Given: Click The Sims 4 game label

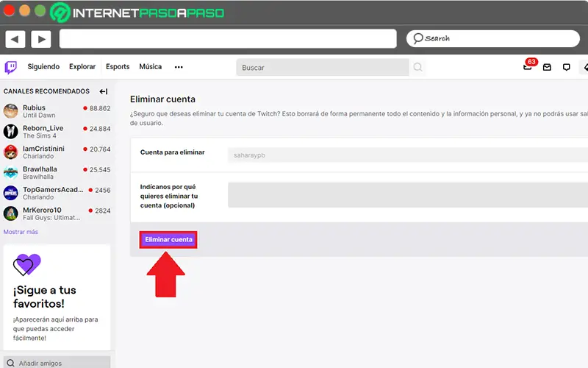Looking at the screenshot, I should 40,135.
